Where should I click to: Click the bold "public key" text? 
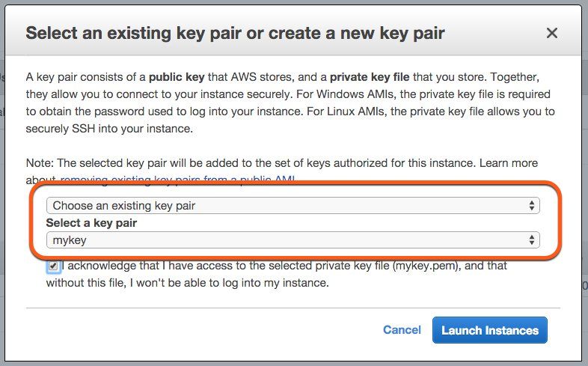point(180,77)
